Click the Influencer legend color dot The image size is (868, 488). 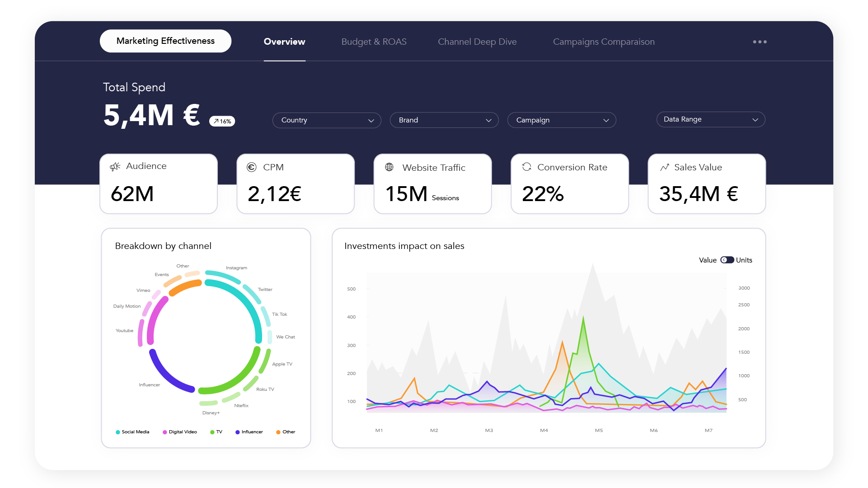tap(237, 432)
